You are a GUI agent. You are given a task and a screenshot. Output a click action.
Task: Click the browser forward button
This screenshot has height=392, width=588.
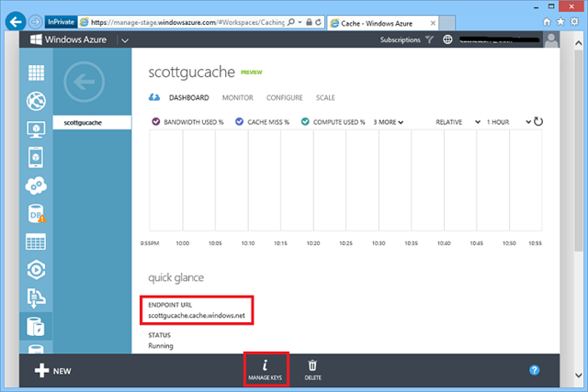coord(35,22)
